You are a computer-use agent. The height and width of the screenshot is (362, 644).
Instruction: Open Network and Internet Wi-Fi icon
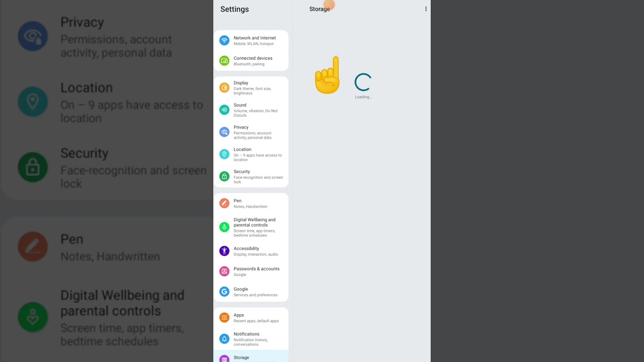coord(224,40)
